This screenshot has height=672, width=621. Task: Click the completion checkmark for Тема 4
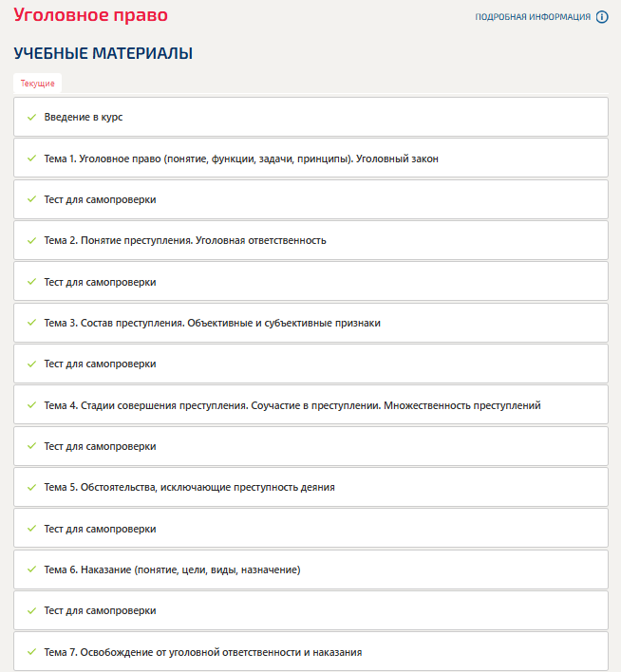tap(31, 405)
